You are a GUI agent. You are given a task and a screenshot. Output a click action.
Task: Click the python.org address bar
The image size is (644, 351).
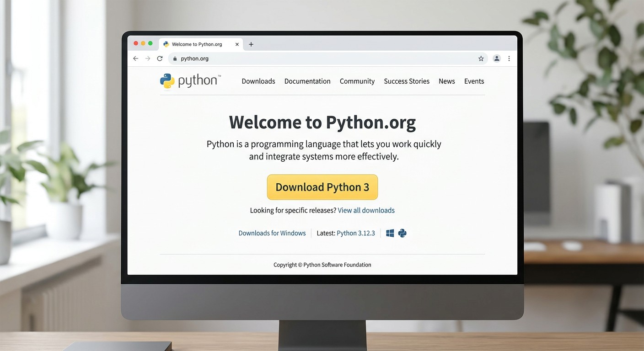click(328, 58)
